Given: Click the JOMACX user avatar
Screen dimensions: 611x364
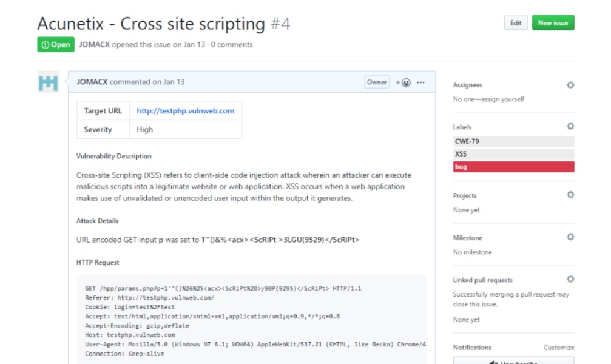Looking at the screenshot, I should 48,82.
